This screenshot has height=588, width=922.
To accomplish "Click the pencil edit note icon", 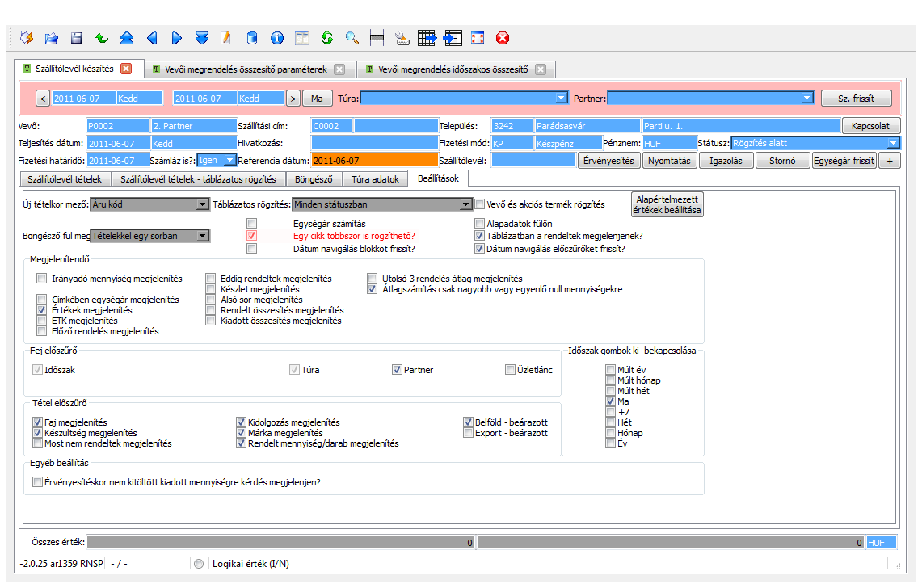I will coord(226,38).
